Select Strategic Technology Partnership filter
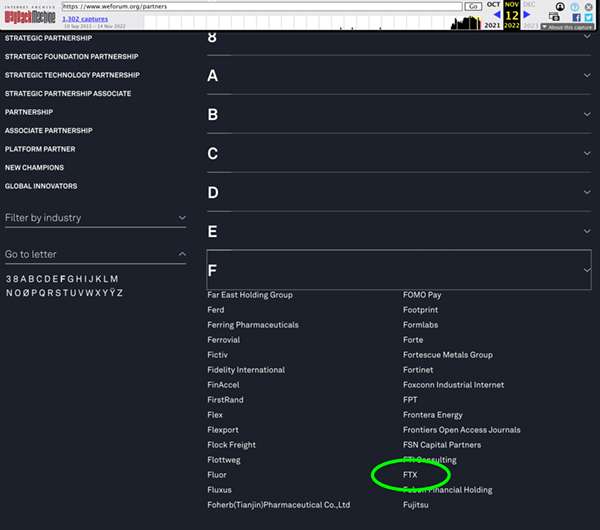 72,75
